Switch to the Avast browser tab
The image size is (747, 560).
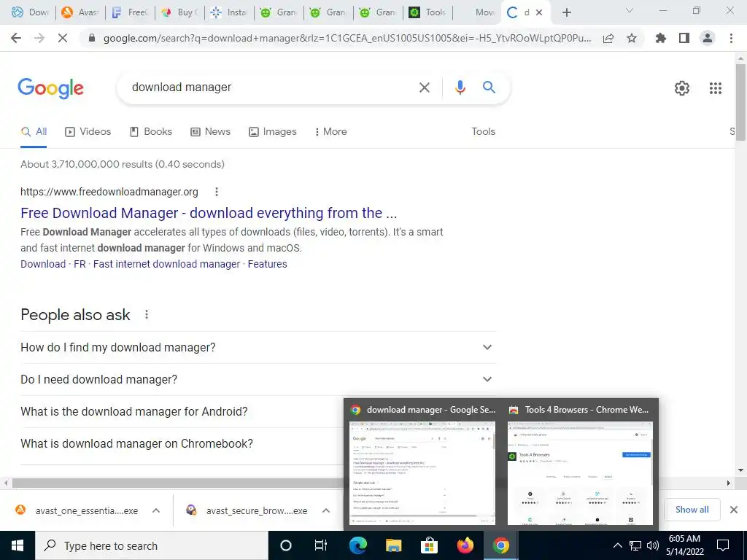click(80, 12)
